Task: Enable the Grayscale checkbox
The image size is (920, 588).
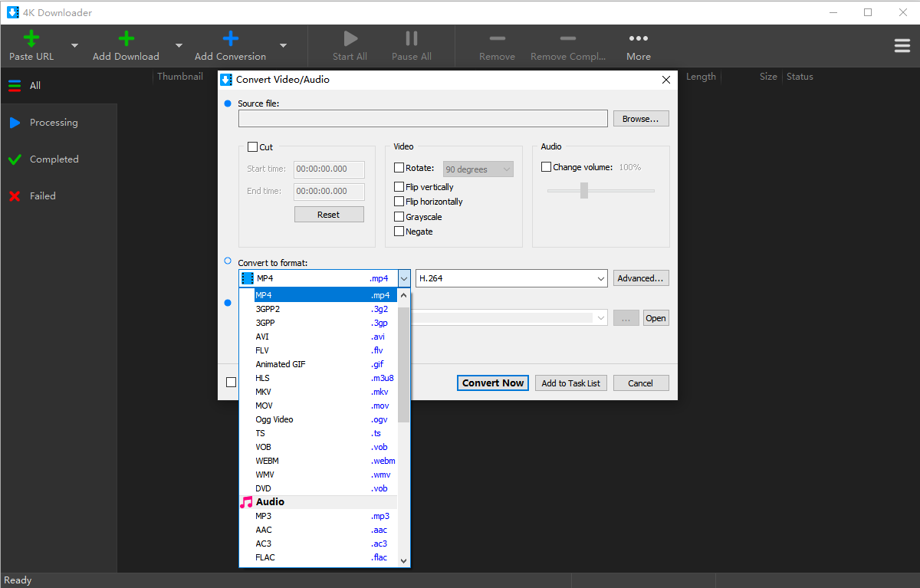Action: 399,217
